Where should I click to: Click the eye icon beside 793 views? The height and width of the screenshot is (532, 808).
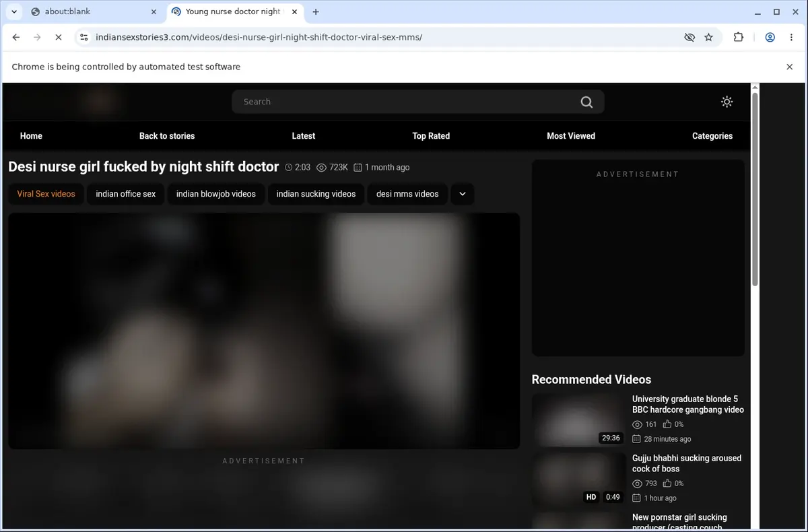pos(637,484)
